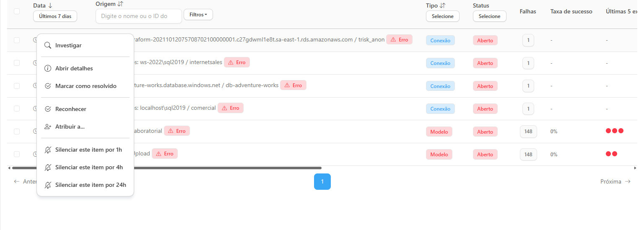Viewport: 644px width, 230px height.
Task: Sort by the Origem column arrows
Action: (120, 4)
